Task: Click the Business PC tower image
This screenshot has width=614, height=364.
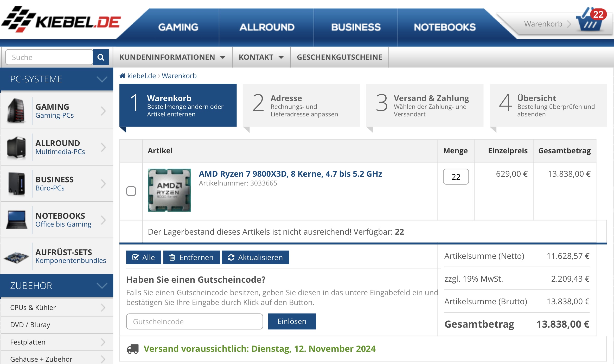Action: (16, 184)
